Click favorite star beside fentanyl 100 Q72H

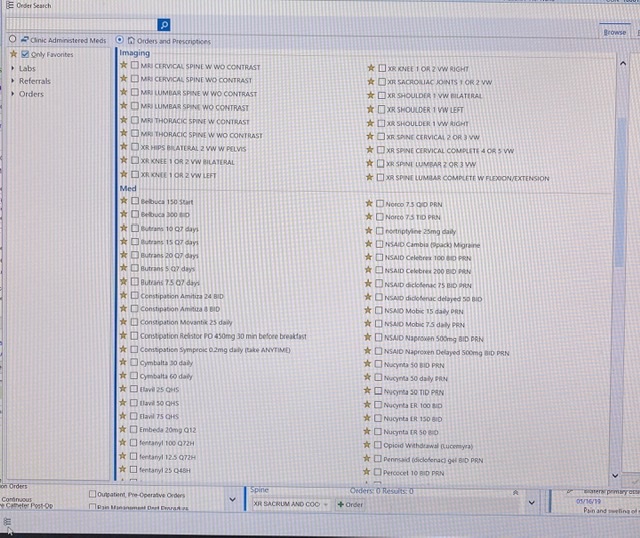coord(122,442)
